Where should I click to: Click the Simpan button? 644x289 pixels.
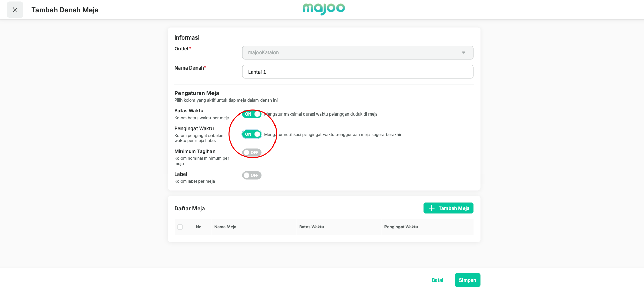(x=467, y=280)
